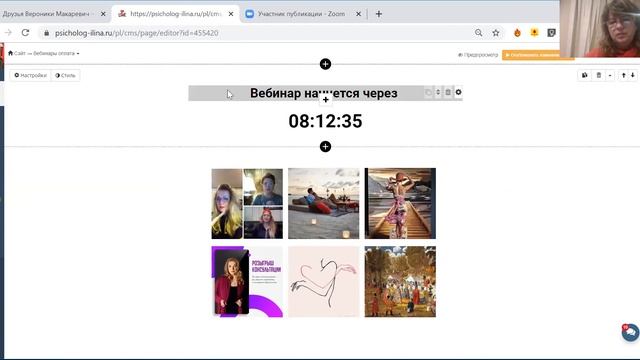
Task: Open the beach lounge sunset thumbnail
Action: tap(324, 204)
